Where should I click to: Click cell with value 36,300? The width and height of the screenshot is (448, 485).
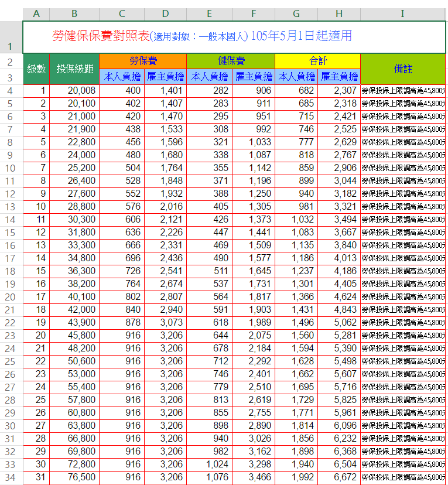[74, 271]
